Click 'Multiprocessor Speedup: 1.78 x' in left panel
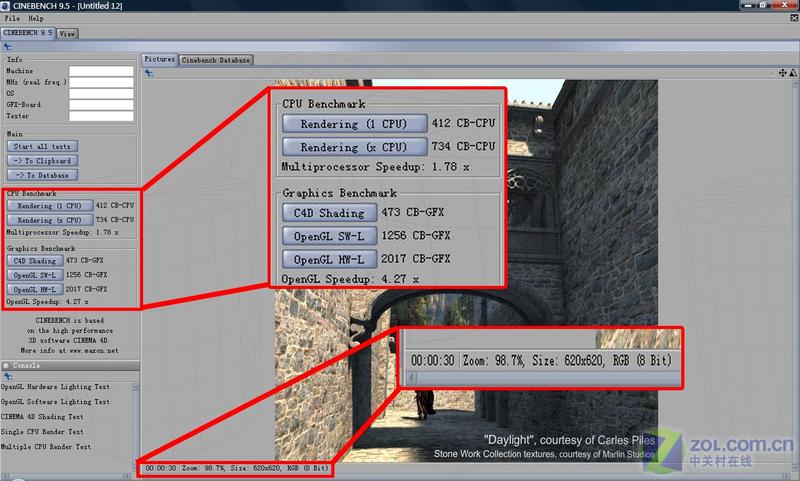 click(x=62, y=232)
